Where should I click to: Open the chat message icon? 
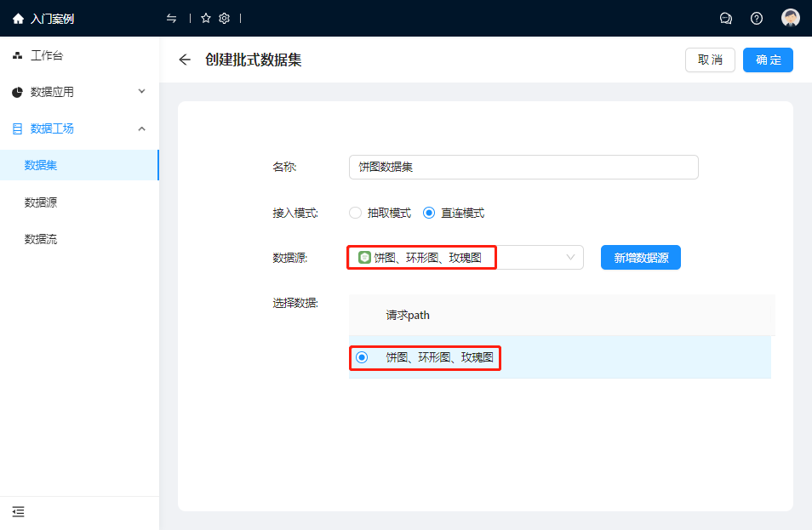(x=726, y=18)
